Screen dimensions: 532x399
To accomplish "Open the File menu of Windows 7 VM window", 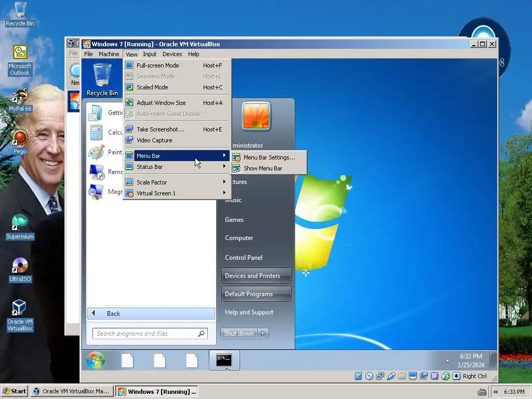I will [88, 54].
